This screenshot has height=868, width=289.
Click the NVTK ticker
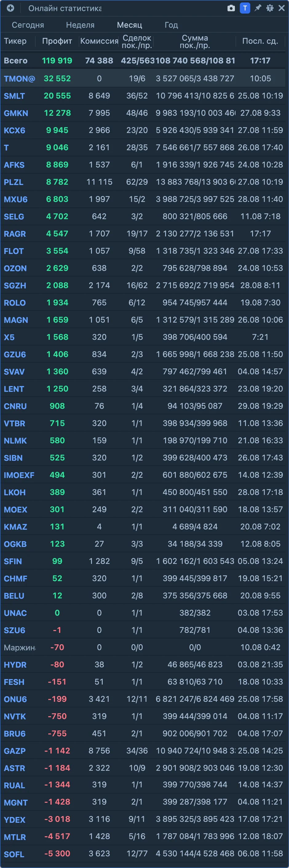pyautogui.click(x=15, y=717)
